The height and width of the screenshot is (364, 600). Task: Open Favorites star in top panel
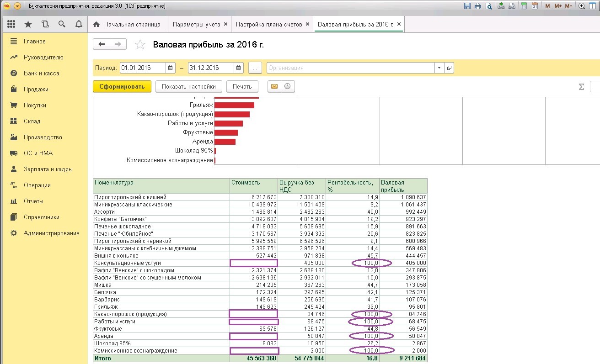click(28, 24)
